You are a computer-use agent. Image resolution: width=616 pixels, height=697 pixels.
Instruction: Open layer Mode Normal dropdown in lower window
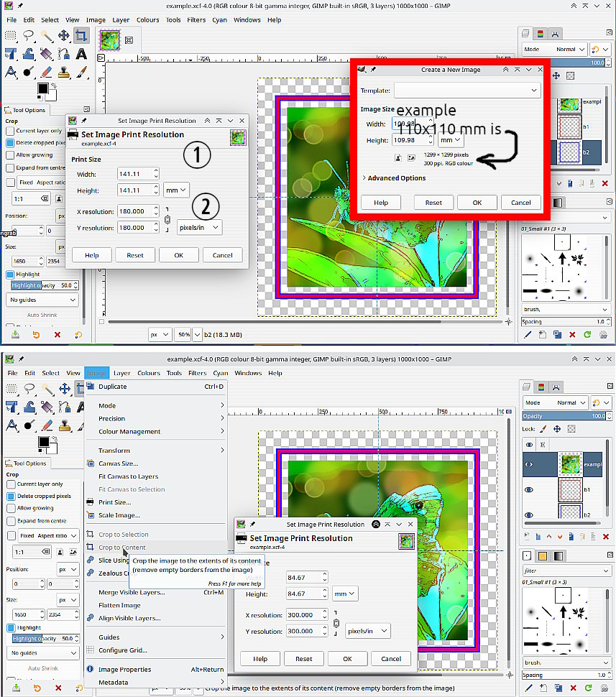point(555,402)
